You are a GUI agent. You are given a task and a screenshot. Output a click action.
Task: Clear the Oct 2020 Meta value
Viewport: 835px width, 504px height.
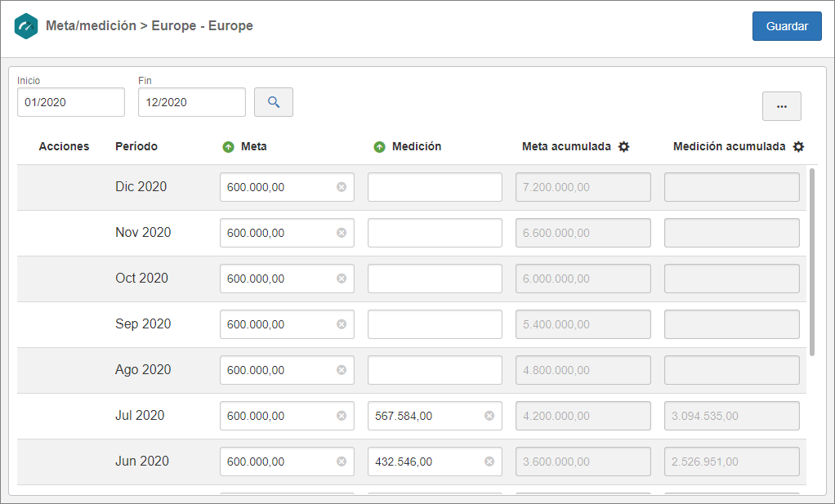pos(342,279)
